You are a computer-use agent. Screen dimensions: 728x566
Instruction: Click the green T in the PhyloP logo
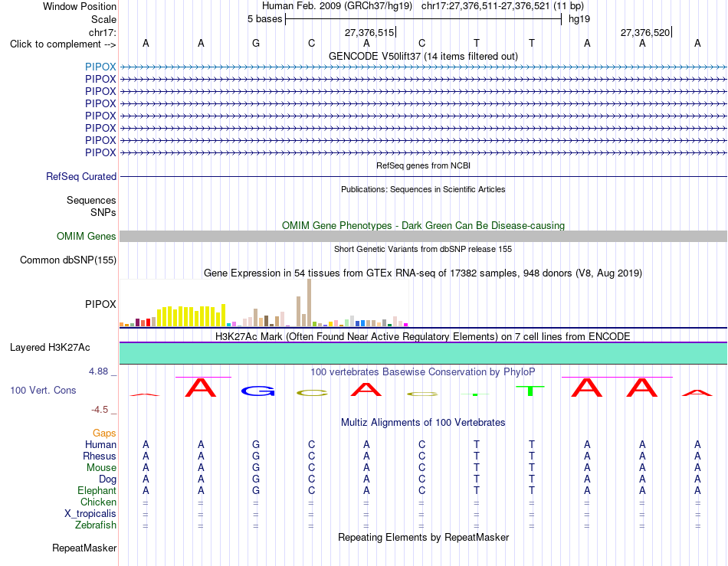(x=530, y=391)
